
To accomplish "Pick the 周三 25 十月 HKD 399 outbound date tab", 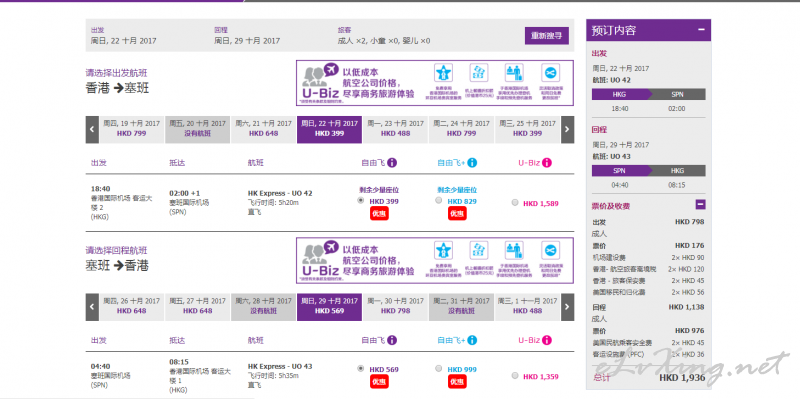I will pyautogui.click(x=528, y=130).
